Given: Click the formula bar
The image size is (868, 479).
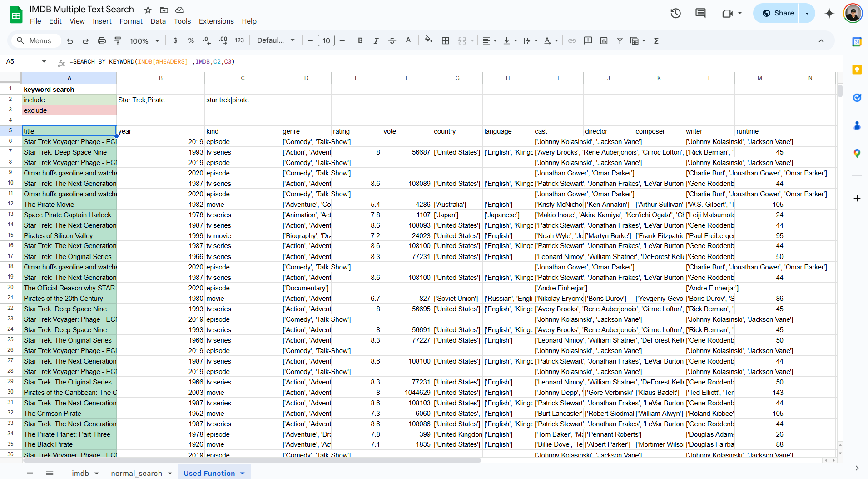Looking at the screenshot, I should (x=454, y=62).
